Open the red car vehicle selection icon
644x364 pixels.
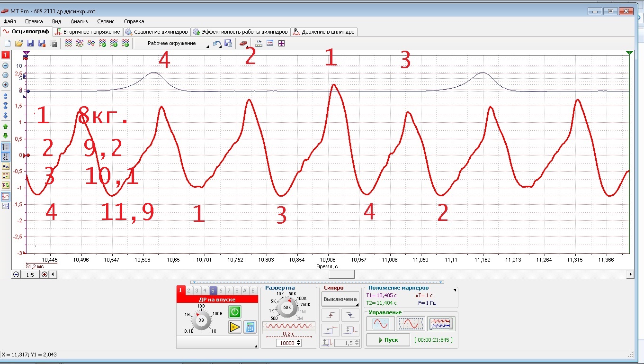click(243, 44)
